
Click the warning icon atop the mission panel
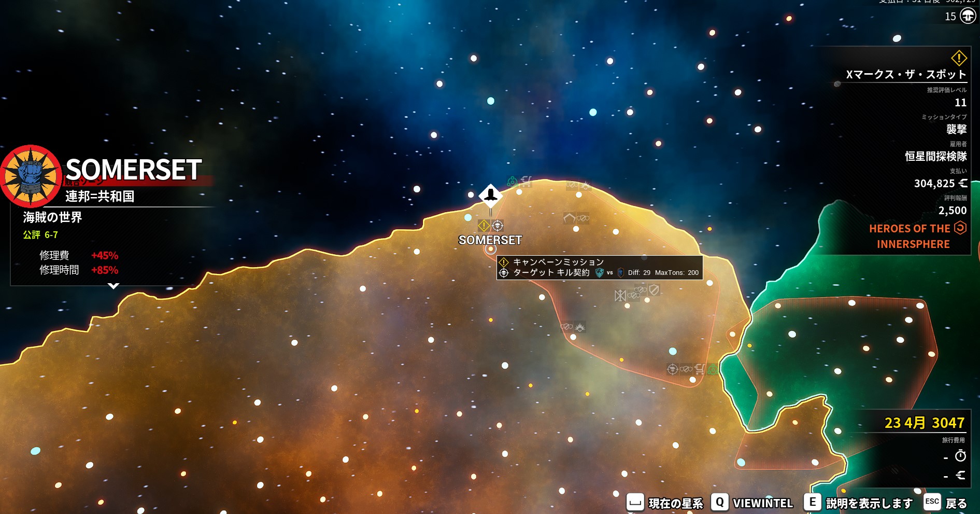point(959,58)
